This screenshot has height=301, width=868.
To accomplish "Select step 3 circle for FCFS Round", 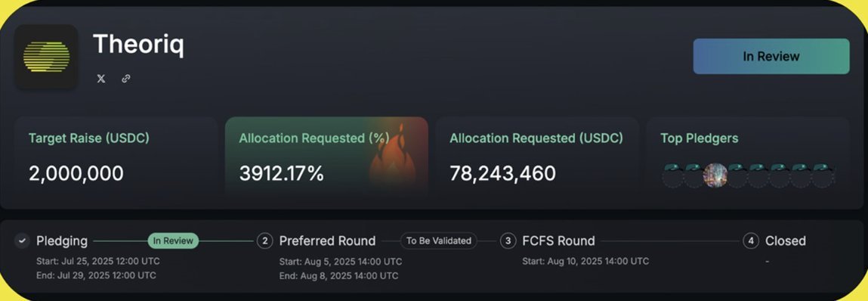I will tap(508, 240).
